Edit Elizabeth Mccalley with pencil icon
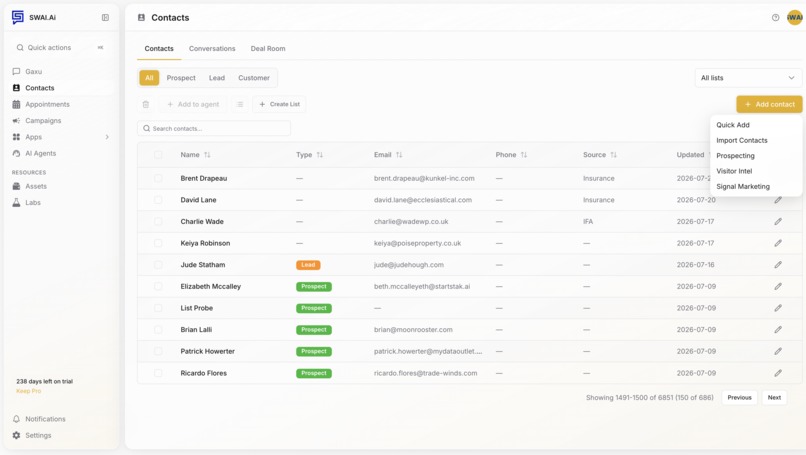 778,286
